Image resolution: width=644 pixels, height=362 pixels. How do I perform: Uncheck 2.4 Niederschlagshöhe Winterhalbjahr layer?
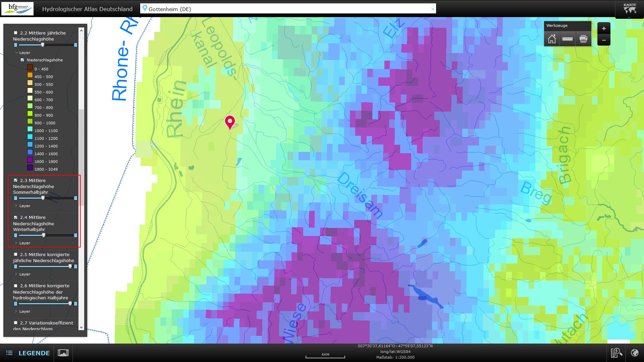click(x=15, y=217)
